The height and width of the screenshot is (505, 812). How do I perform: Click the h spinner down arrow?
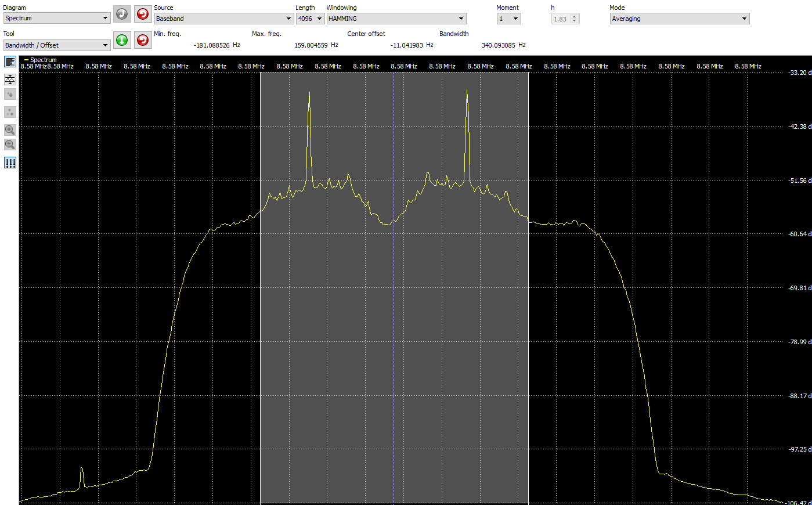(x=575, y=21)
